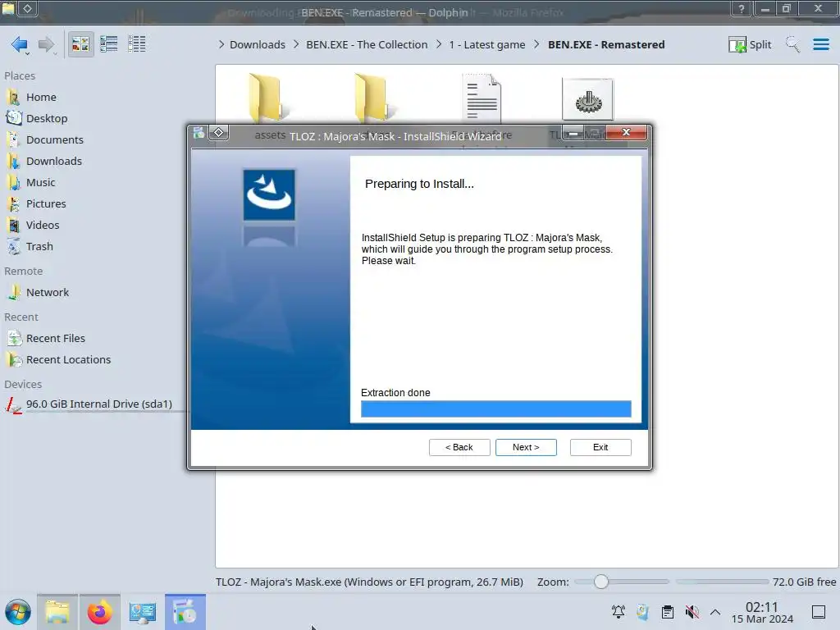840x630 pixels.
Task: Expand the chevron before Downloads breadcrumb
Action: click(221, 44)
